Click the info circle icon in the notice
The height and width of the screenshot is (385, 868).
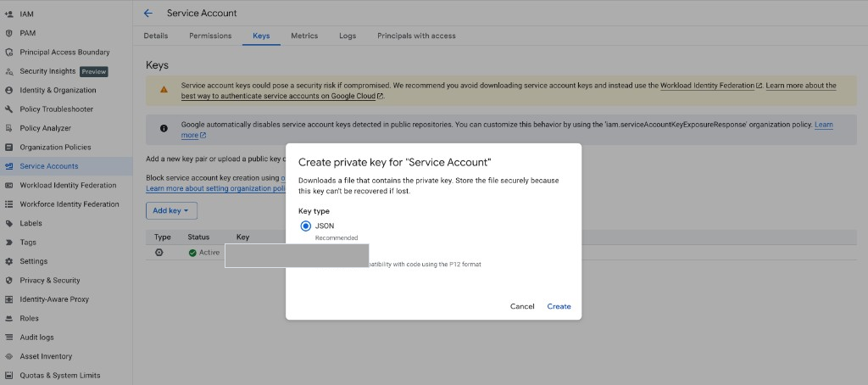[164, 129]
